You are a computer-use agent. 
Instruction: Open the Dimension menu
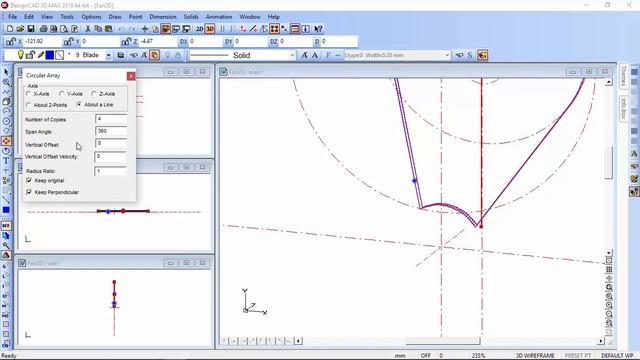162,17
